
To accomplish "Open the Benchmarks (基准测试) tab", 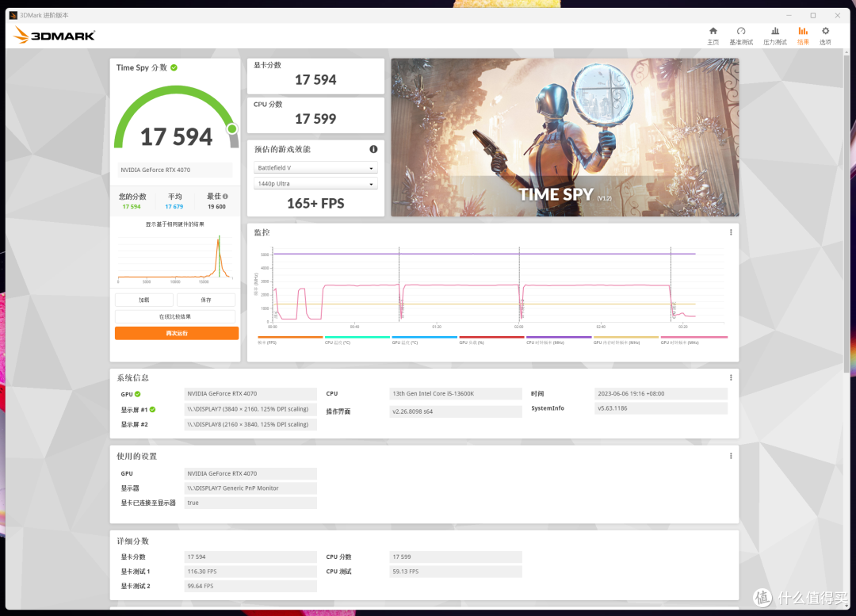I will [x=741, y=36].
